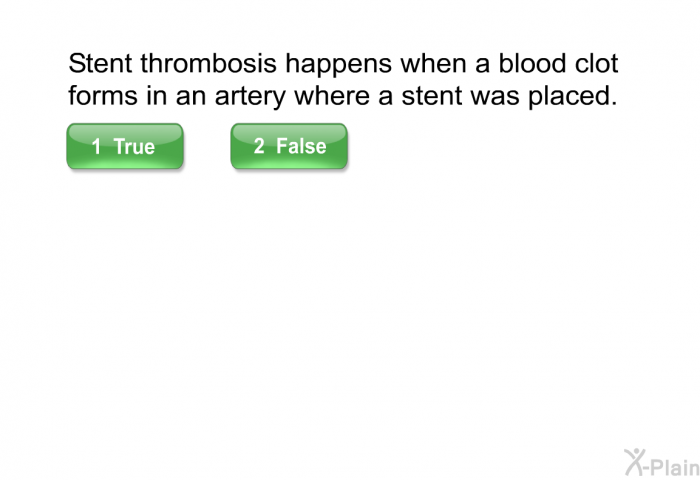Click the "True" label text

pyautogui.click(x=134, y=146)
